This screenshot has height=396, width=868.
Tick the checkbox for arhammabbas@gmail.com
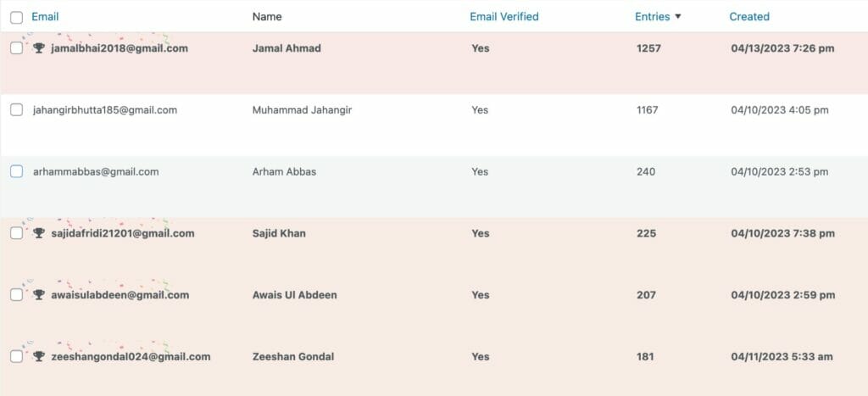click(17, 171)
